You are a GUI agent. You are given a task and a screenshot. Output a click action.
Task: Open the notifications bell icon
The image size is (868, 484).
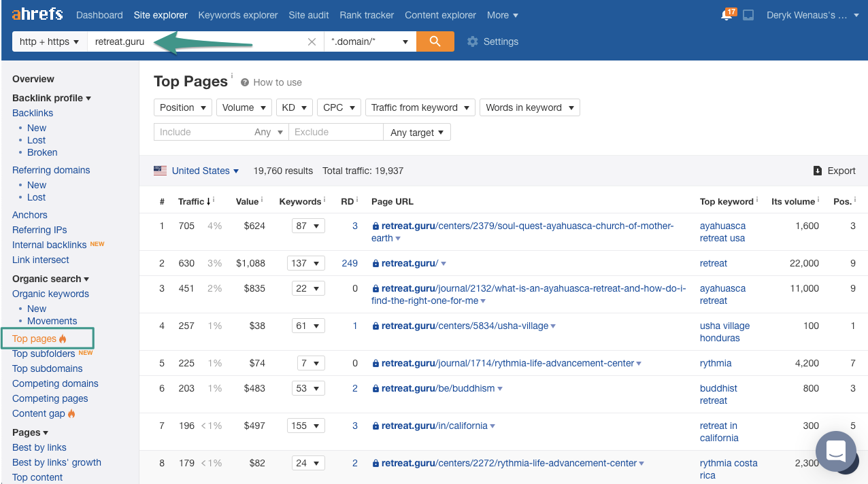pos(727,15)
